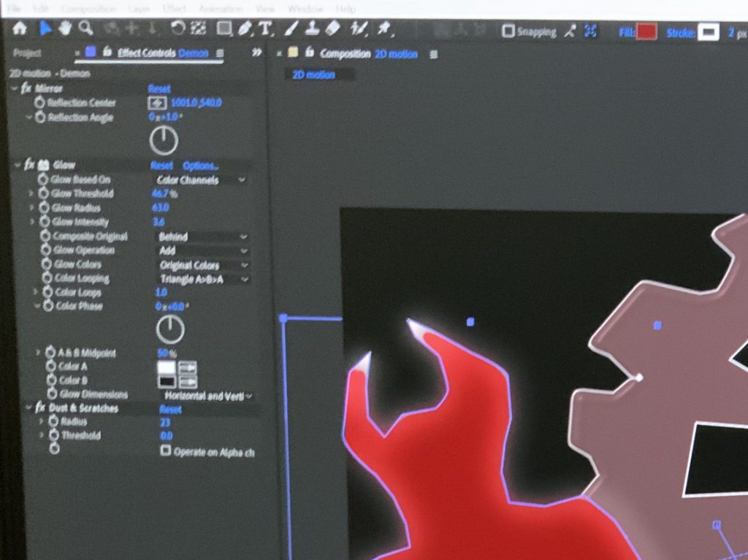Select the Puppet Pin tool
Screen dimensions: 748x560
381,29
